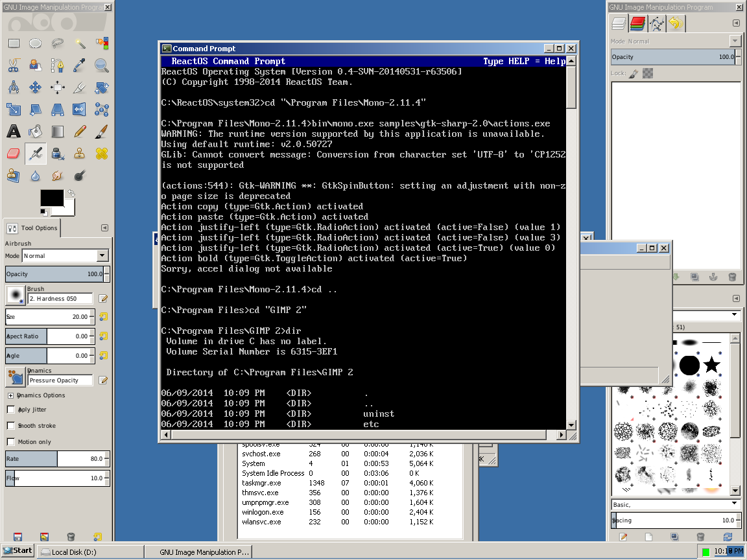The image size is (747, 560).
Task: Adjust the Airbrush Opacity slider
Action: pos(54,274)
